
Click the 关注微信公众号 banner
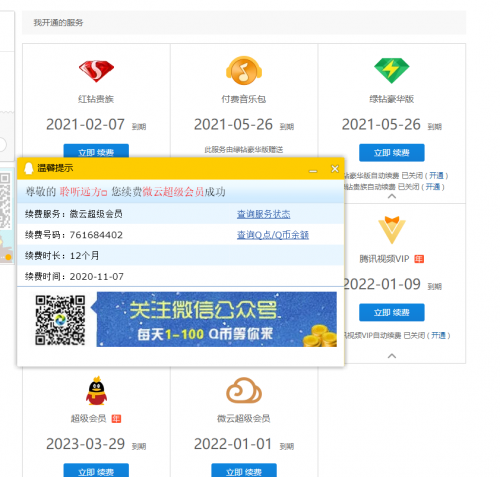click(217, 319)
